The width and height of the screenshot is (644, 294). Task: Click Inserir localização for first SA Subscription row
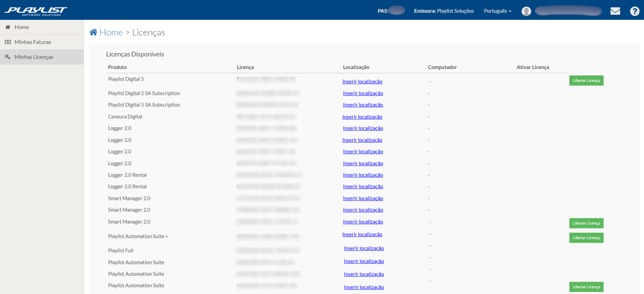[x=363, y=93]
